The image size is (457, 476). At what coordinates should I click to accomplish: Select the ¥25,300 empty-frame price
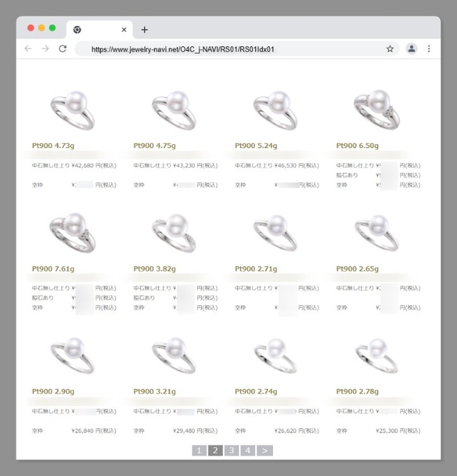click(x=386, y=431)
